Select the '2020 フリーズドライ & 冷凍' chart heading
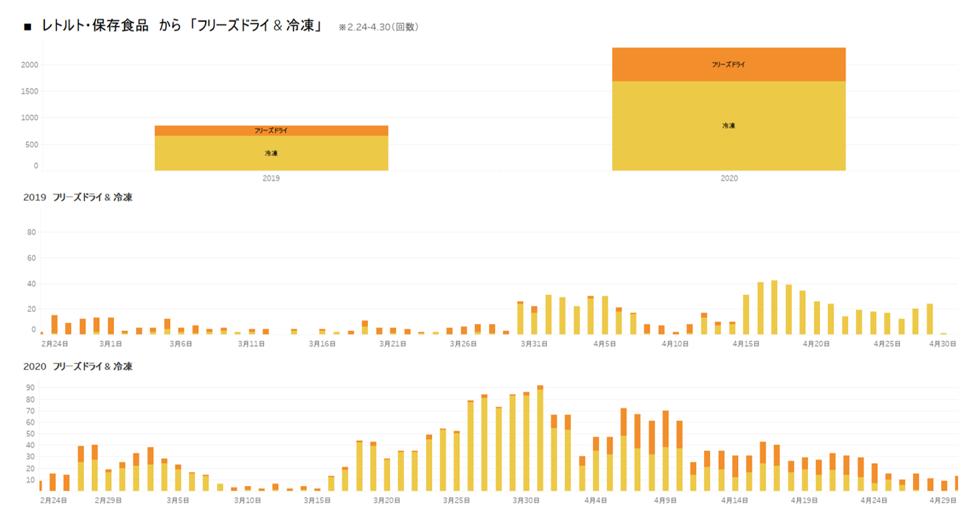 78,367
